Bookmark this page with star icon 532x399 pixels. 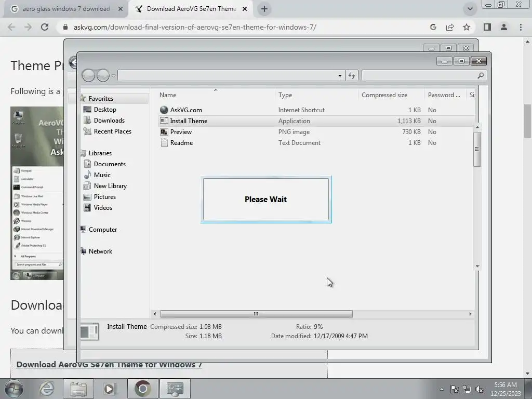pos(467,27)
